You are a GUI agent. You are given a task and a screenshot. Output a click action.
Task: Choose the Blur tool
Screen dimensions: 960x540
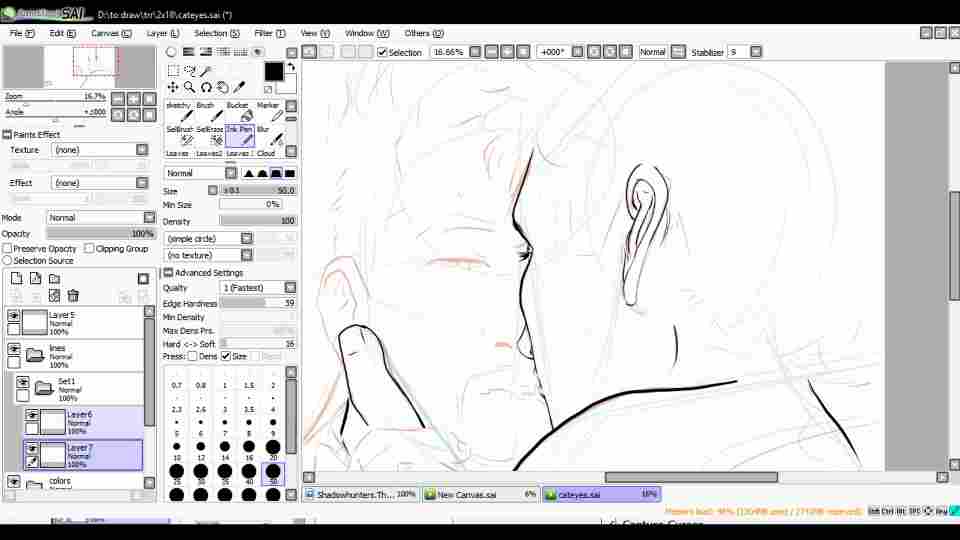pyautogui.click(x=269, y=136)
